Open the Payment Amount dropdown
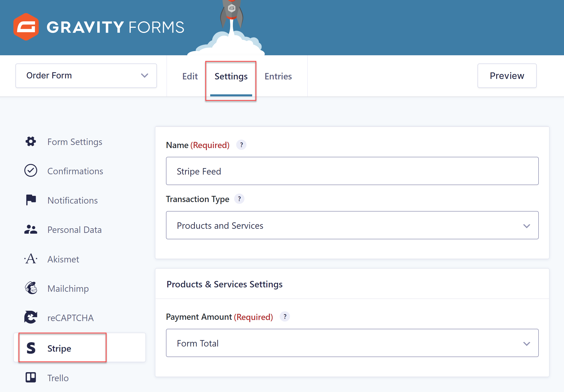This screenshot has width=564, height=392. 352,343
